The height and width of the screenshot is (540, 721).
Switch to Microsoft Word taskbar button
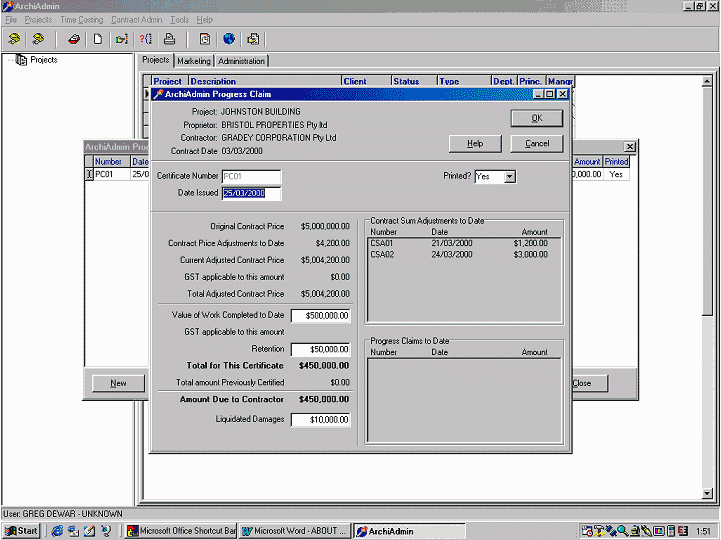295,531
